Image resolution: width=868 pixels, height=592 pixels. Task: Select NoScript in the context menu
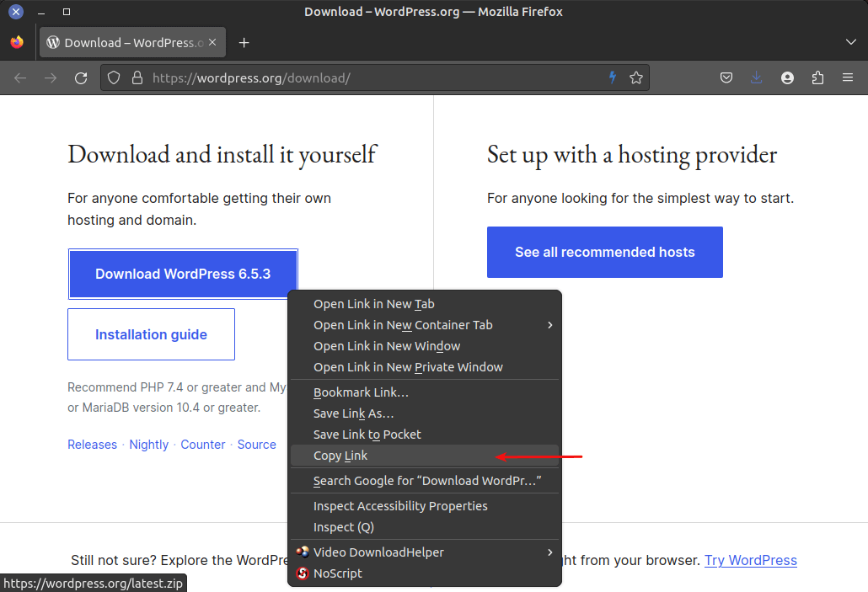pyautogui.click(x=337, y=573)
